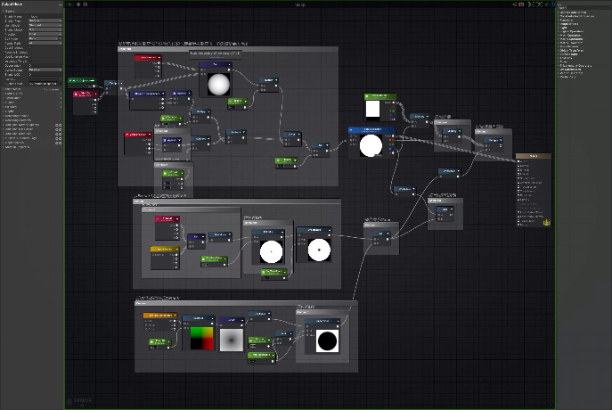Click the yellow crown icon on output node

(x=546, y=222)
